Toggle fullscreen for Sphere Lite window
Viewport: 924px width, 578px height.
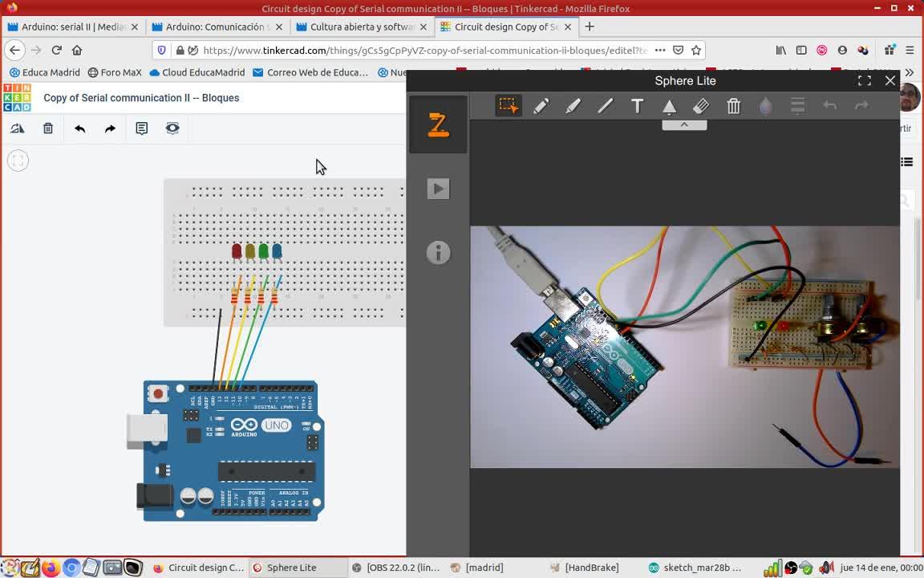(865, 81)
